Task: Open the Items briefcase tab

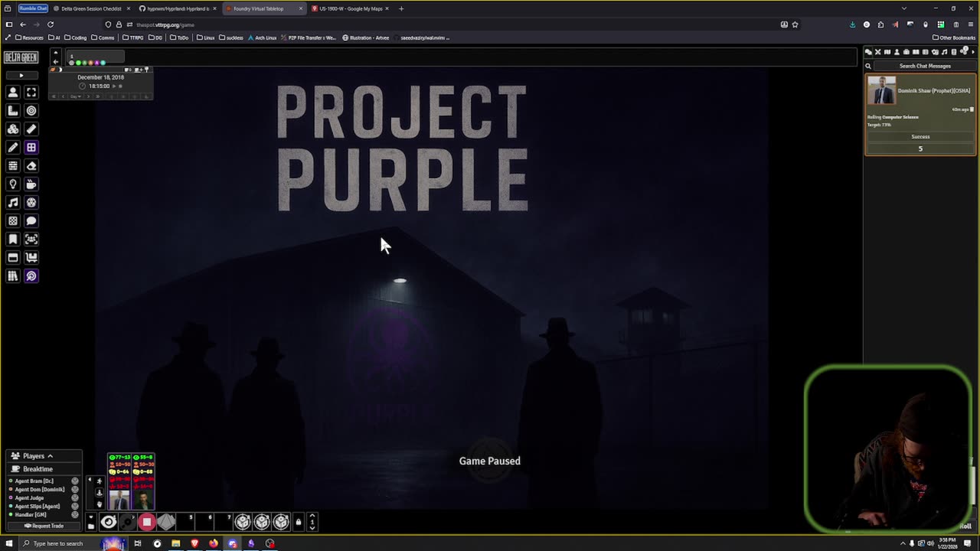Action: click(x=906, y=52)
